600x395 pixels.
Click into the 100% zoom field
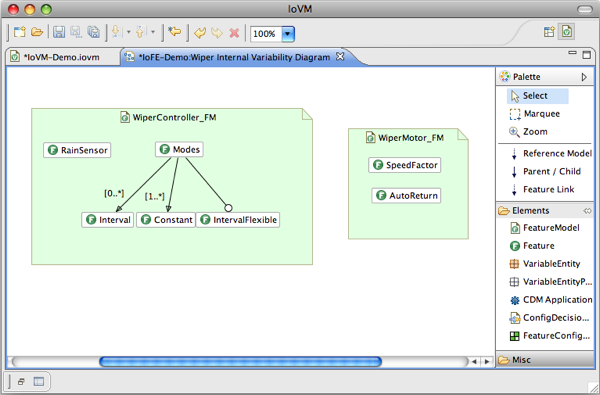click(x=266, y=34)
